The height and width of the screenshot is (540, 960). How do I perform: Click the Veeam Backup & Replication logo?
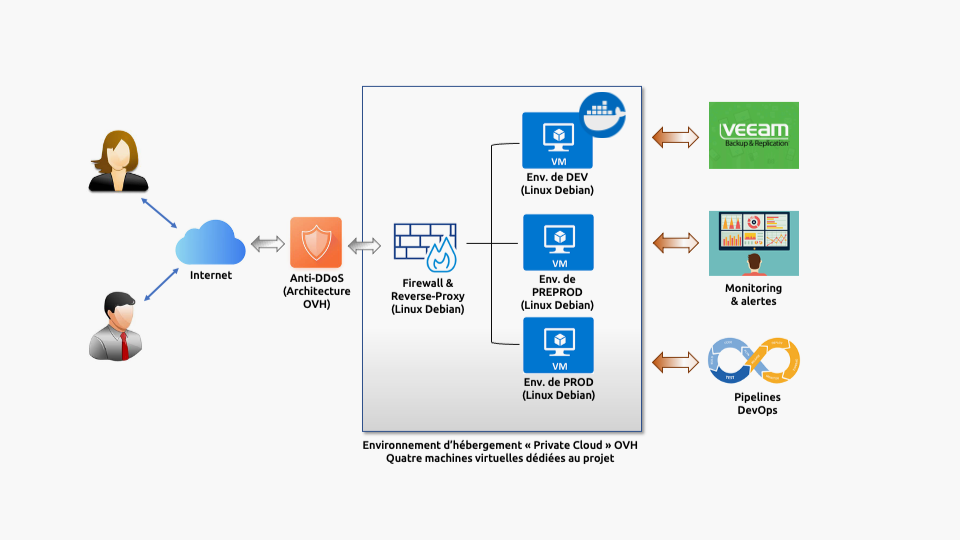tap(754, 135)
